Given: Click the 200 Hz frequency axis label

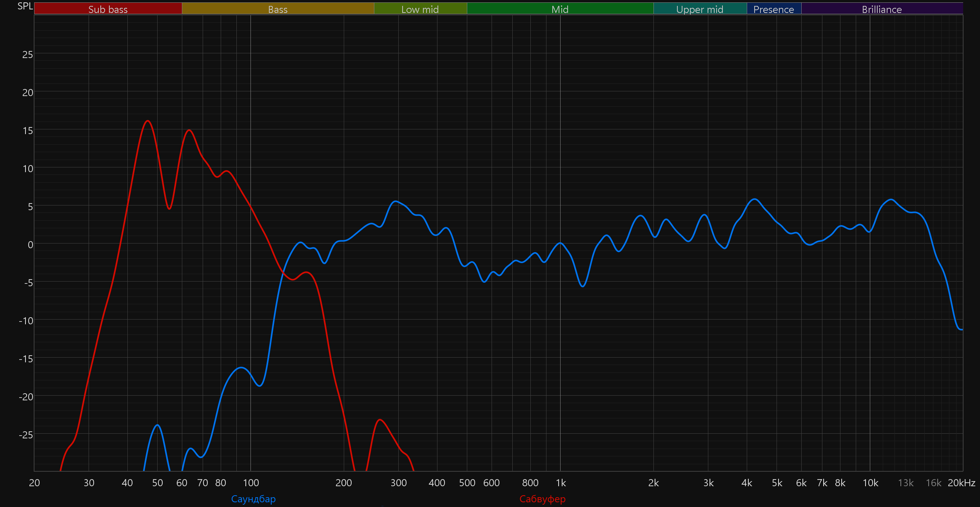Looking at the screenshot, I should 343,483.
